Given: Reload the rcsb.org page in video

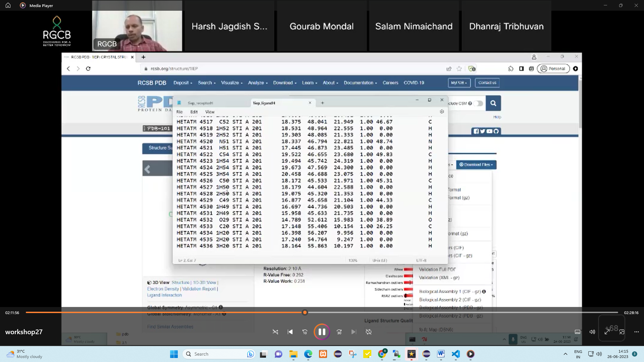Looking at the screenshot, I should click(x=88, y=68).
